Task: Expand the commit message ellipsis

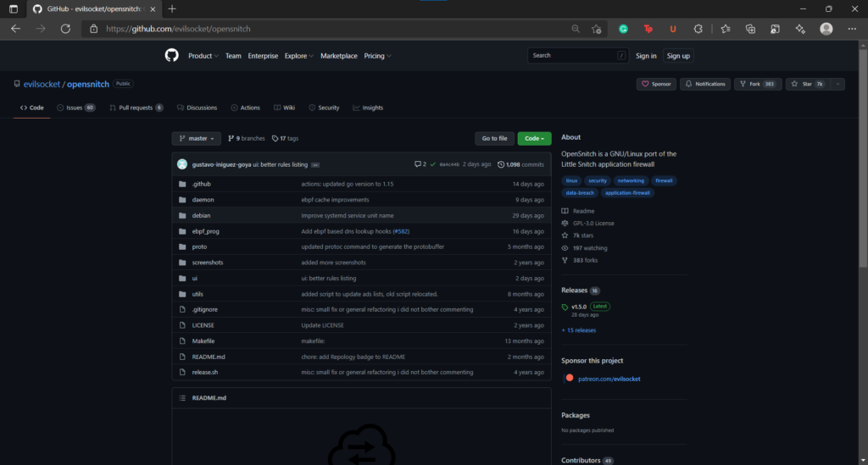Action: [x=315, y=165]
